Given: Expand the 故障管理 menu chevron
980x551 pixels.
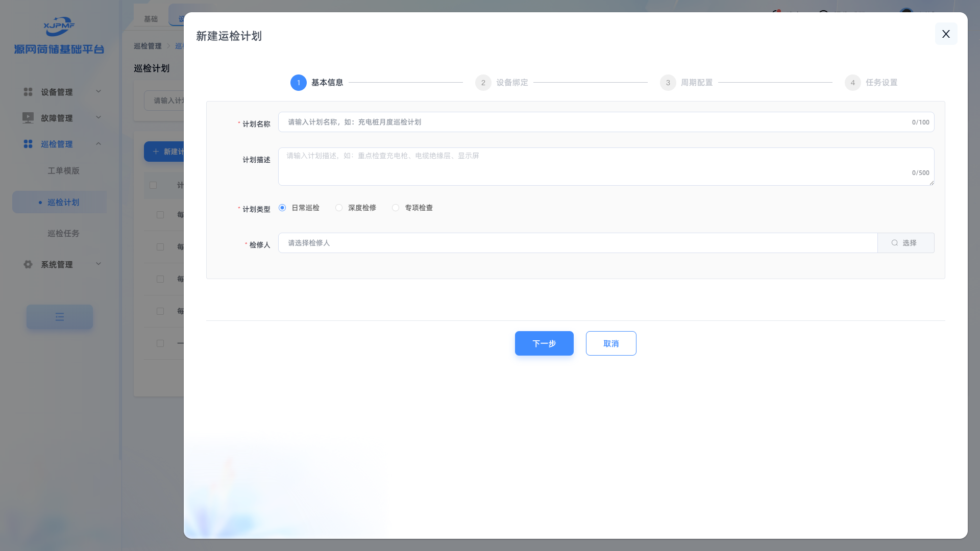Looking at the screenshot, I should [x=99, y=117].
